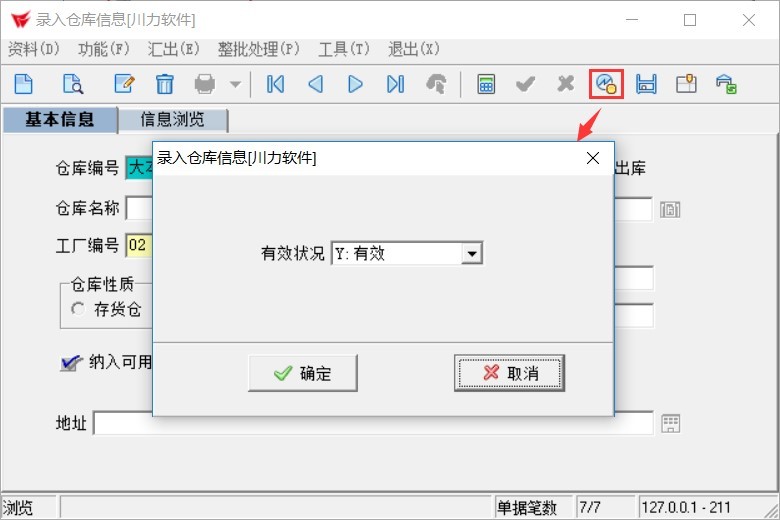Close the 有效状况 dialog
Image resolution: width=780 pixels, height=520 pixels.
(x=592, y=158)
